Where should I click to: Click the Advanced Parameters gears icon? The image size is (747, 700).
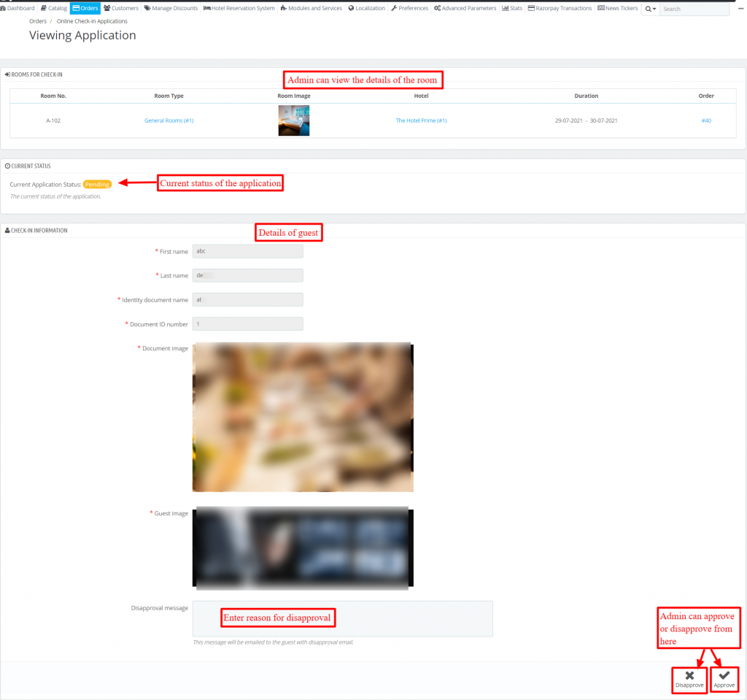[x=438, y=8]
